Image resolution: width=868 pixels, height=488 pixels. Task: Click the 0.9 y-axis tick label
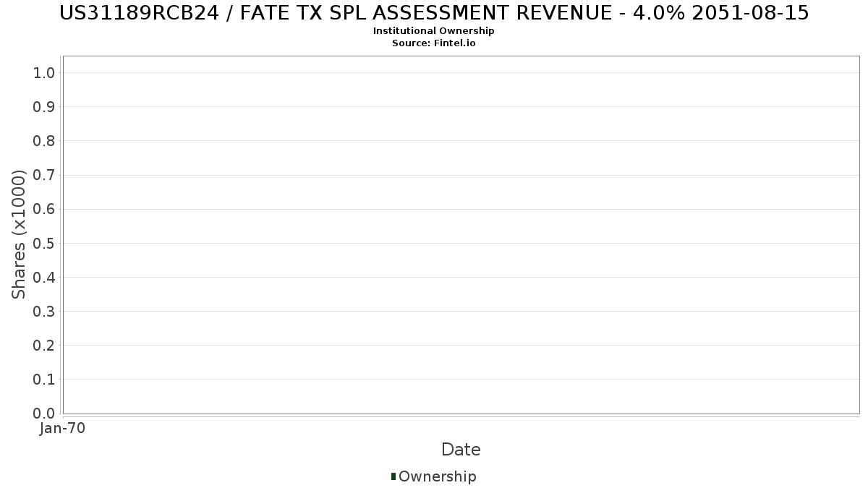click(44, 107)
